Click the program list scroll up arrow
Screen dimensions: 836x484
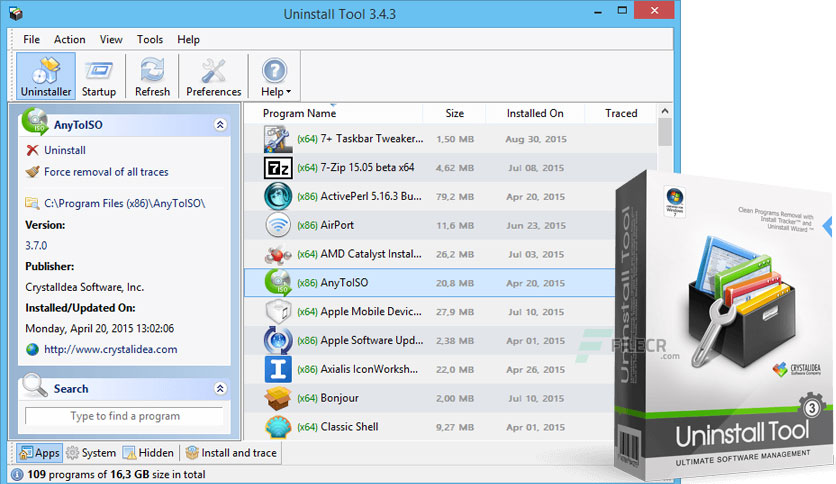(664, 111)
